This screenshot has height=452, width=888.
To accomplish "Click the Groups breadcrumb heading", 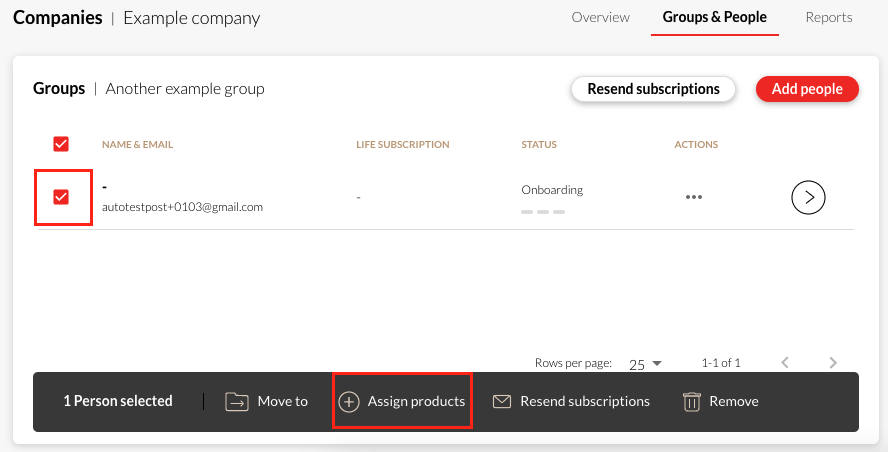I will 59,88.
